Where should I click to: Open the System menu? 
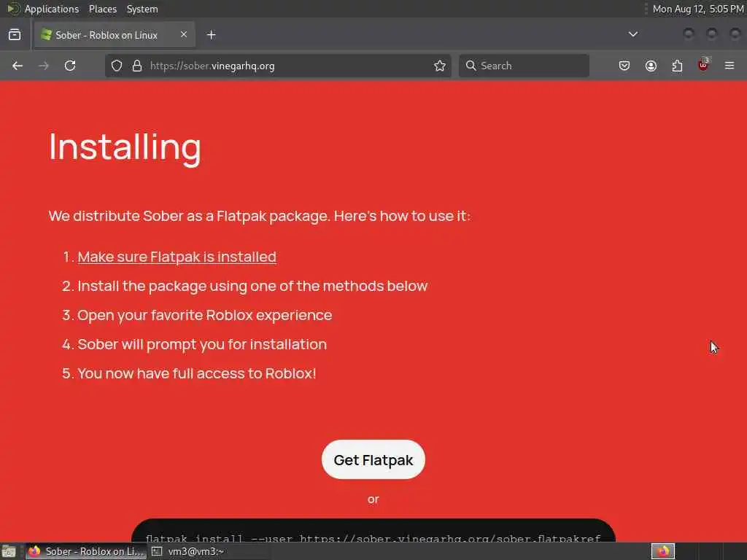pyautogui.click(x=142, y=9)
